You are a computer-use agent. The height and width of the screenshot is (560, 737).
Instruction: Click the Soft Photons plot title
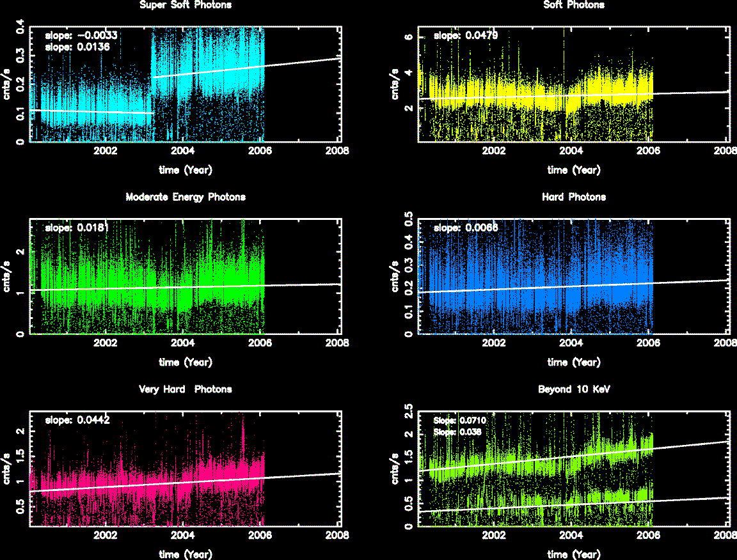coord(574,5)
